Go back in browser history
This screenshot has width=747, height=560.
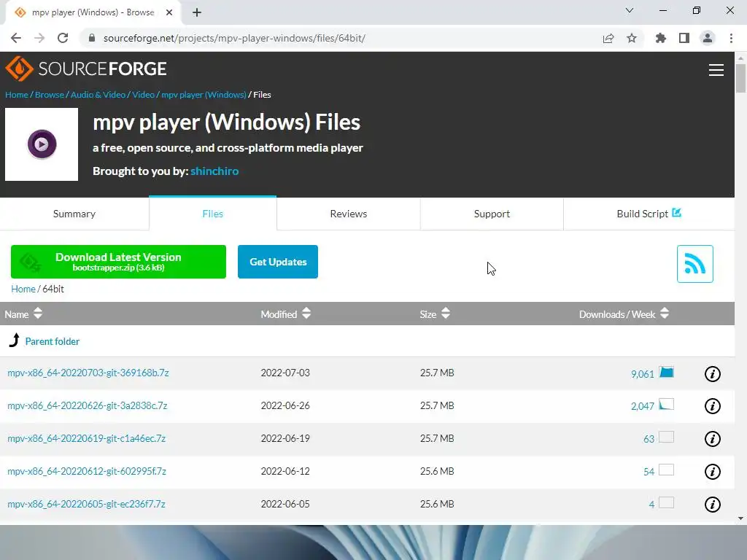tap(16, 38)
